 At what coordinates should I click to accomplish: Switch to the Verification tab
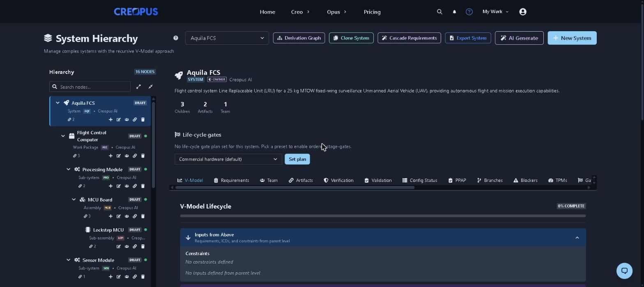tap(338, 180)
